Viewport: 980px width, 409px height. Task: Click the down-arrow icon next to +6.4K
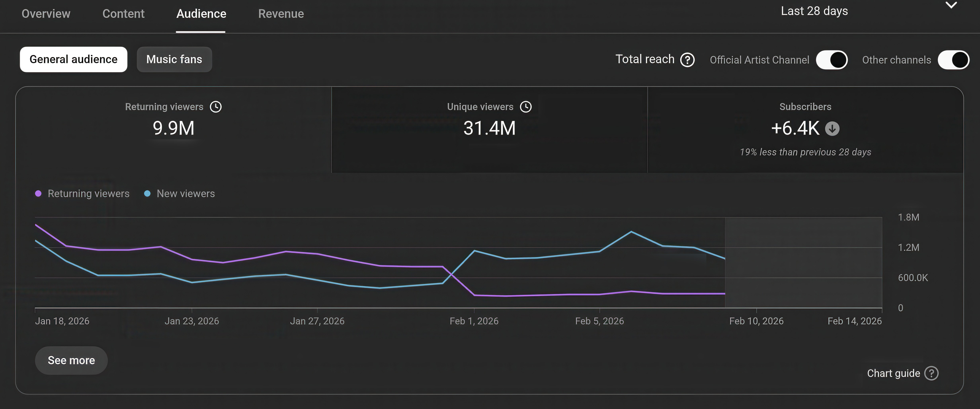832,128
